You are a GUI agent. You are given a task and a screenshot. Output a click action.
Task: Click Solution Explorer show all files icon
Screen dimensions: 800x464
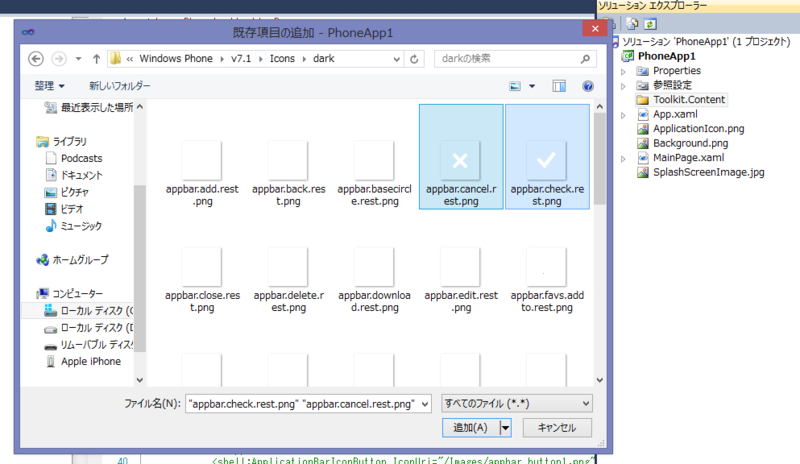click(x=632, y=24)
